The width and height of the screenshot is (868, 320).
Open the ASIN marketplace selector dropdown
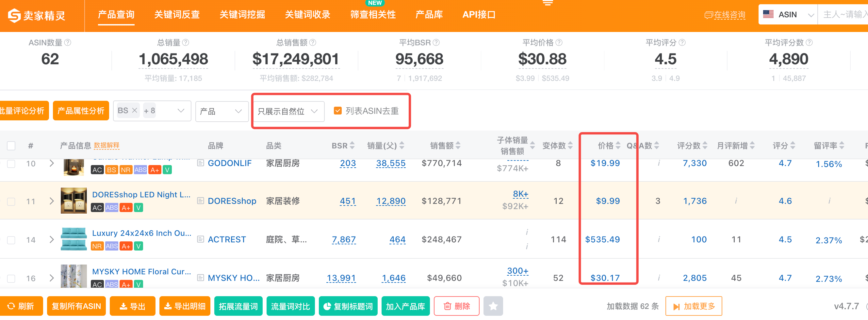[x=787, y=15]
